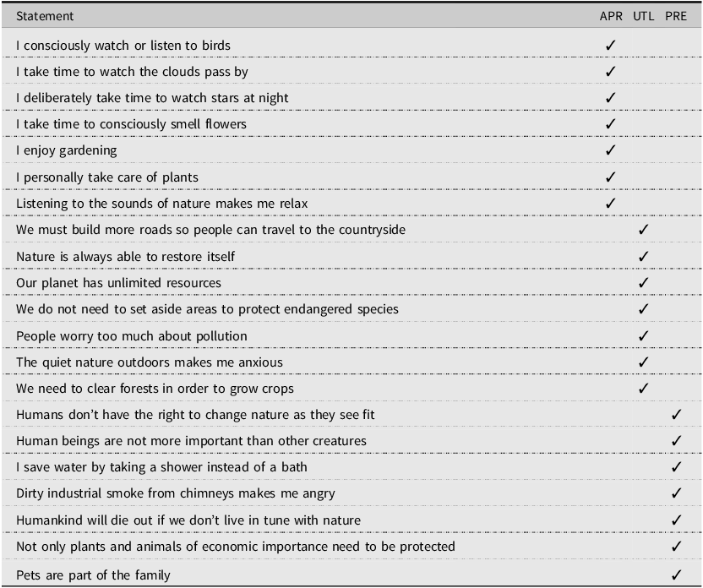Click the checkmark for watching stars at night
Viewport: 703px width, 588px height.
pyautogui.click(x=610, y=98)
